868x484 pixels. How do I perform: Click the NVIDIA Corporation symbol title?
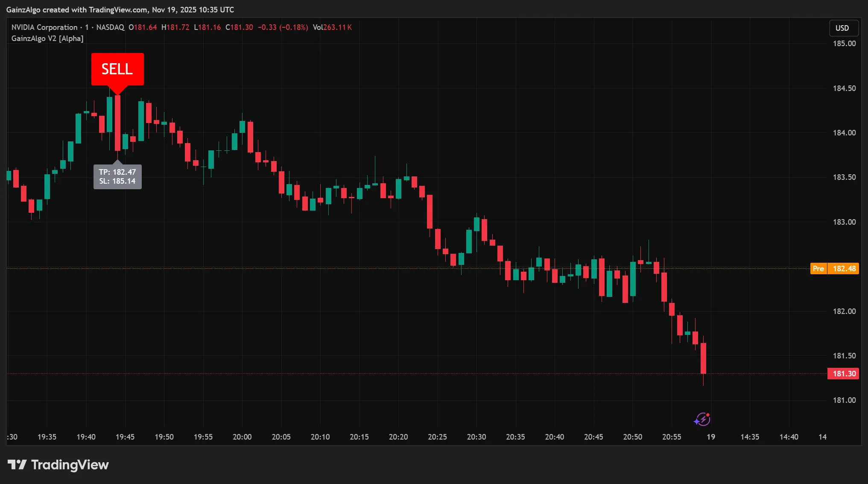[44, 27]
